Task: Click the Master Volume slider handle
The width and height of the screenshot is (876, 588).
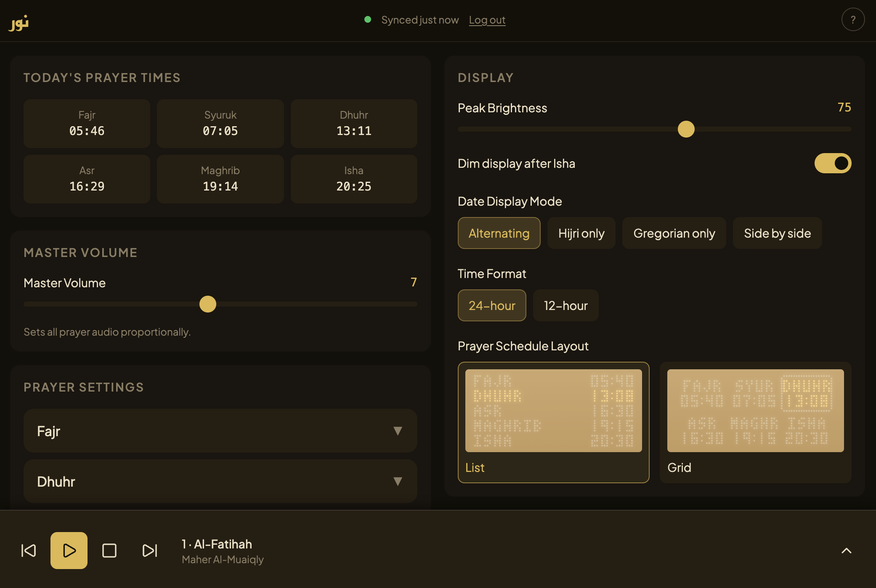Action: pyautogui.click(x=207, y=304)
